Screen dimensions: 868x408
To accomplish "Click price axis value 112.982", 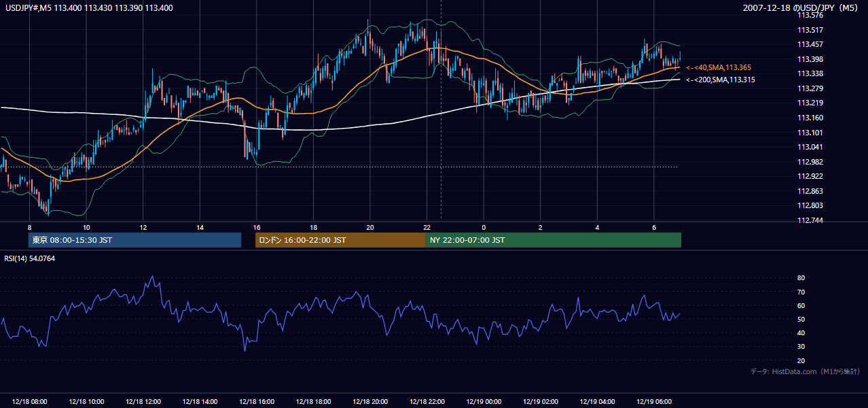I will (x=810, y=162).
